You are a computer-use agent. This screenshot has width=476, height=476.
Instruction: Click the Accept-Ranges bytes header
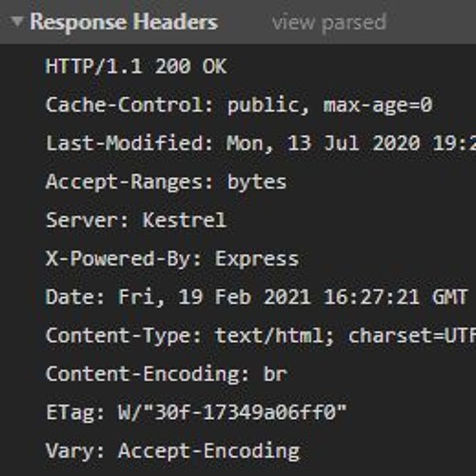(x=166, y=183)
